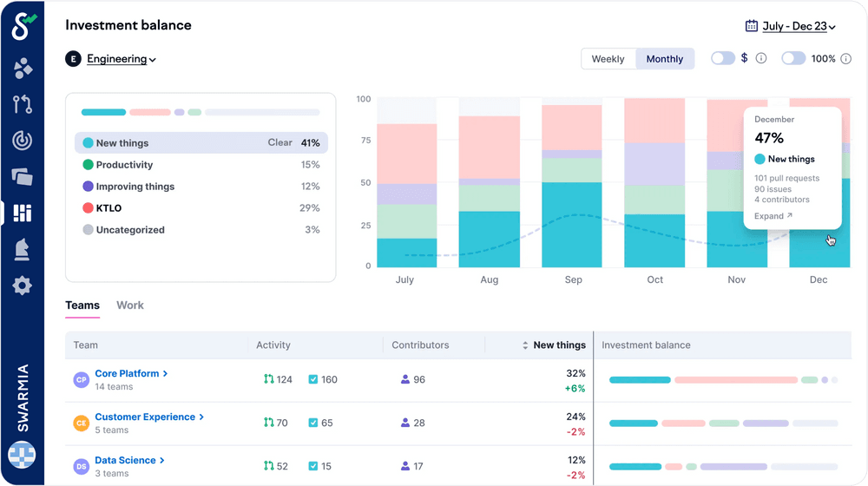Click the info icon beside dollar toggle

[x=761, y=59]
